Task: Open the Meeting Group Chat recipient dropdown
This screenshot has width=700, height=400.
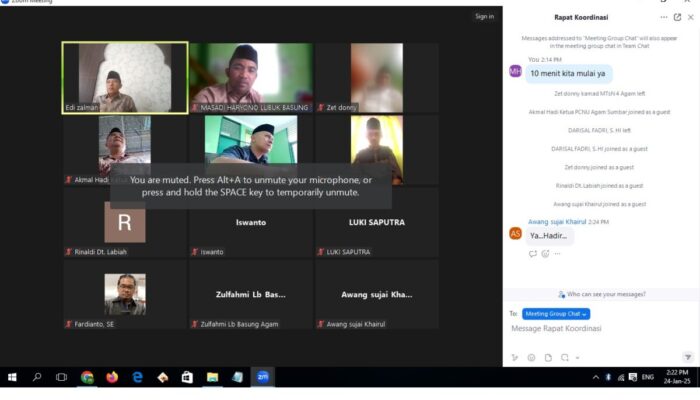Action: (x=556, y=314)
